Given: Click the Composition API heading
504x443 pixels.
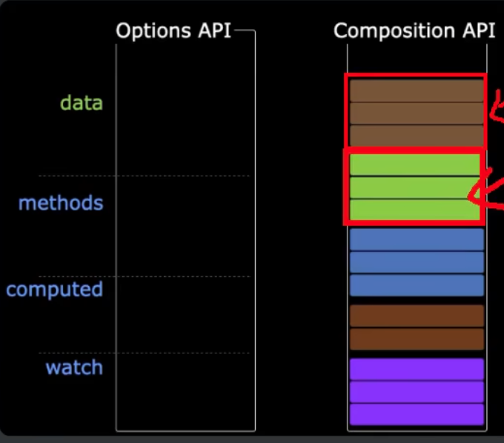Looking at the screenshot, I should point(414,31).
